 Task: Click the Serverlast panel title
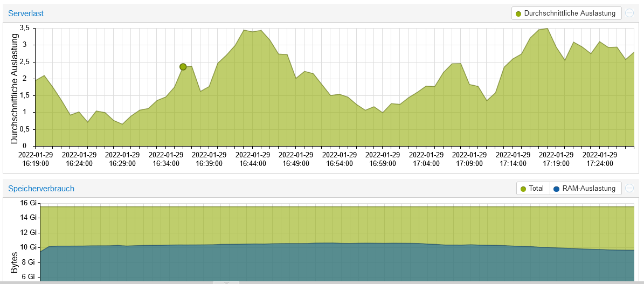(x=25, y=13)
